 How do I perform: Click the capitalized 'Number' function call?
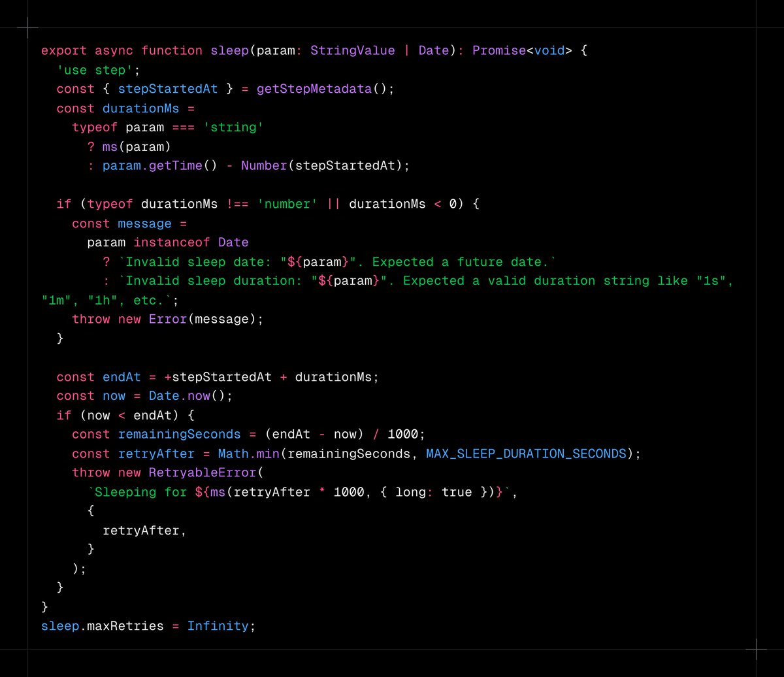(x=264, y=166)
